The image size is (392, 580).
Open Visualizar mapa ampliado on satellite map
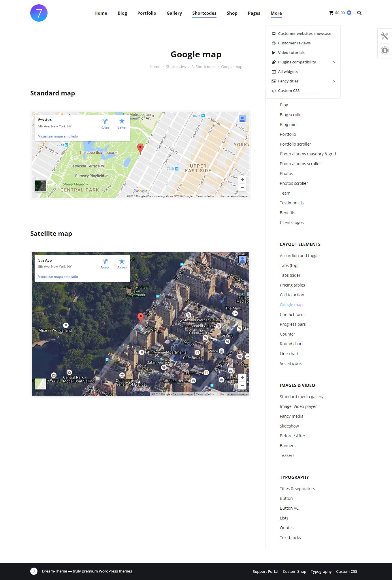pos(58,277)
